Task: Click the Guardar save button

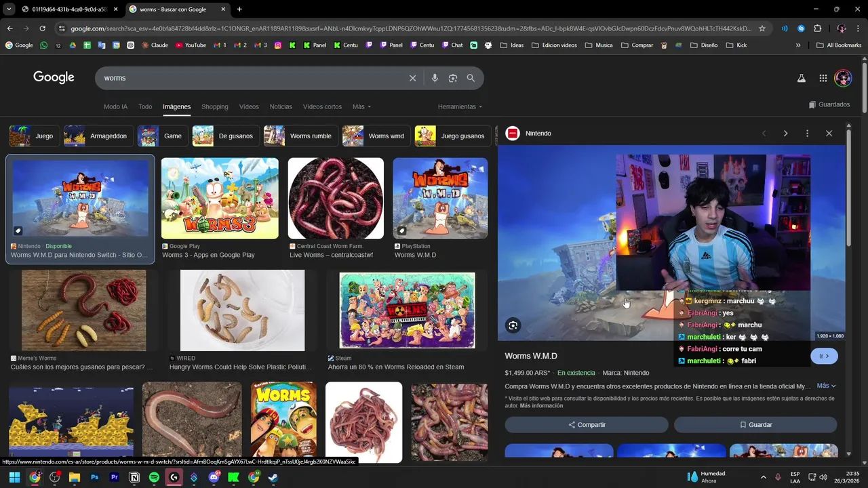Action: (755, 425)
